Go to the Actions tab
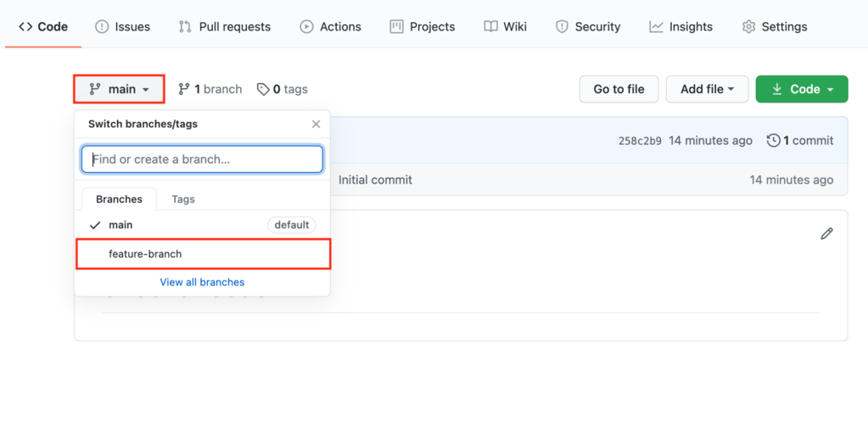This screenshot has height=428, width=868. pyautogui.click(x=330, y=26)
